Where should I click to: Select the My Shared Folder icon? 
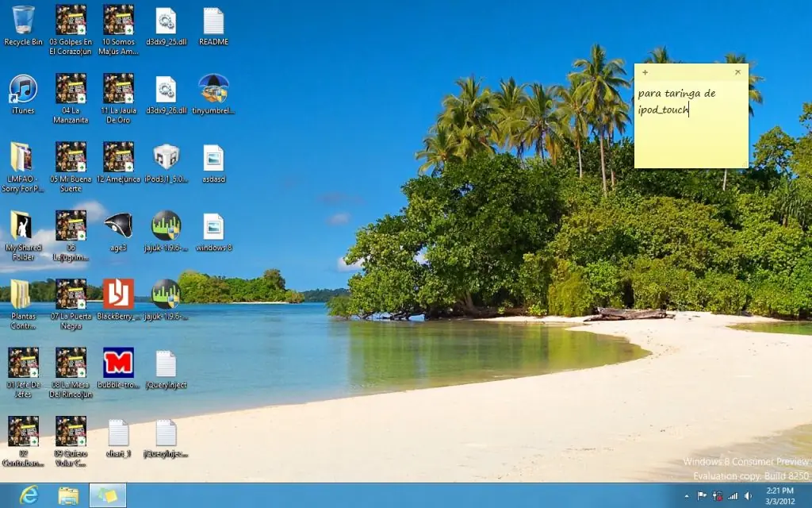point(23,226)
